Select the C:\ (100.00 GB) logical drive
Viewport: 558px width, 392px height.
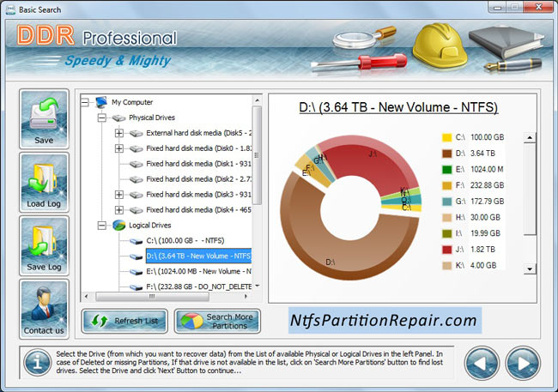point(185,241)
